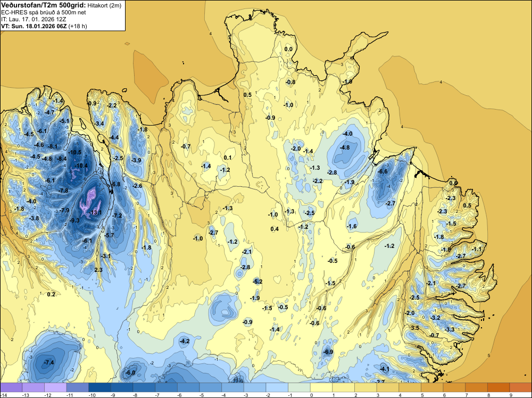Viewport: 532px width, 398px height.
Task: Click the -6.9 temperature value
Action: tap(328, 352)
